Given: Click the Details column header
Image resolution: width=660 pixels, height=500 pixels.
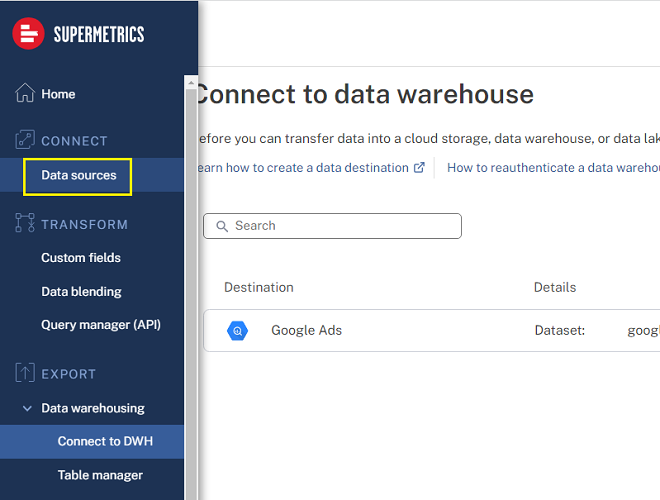Looking at the screenshot, I should pos(555,287).
